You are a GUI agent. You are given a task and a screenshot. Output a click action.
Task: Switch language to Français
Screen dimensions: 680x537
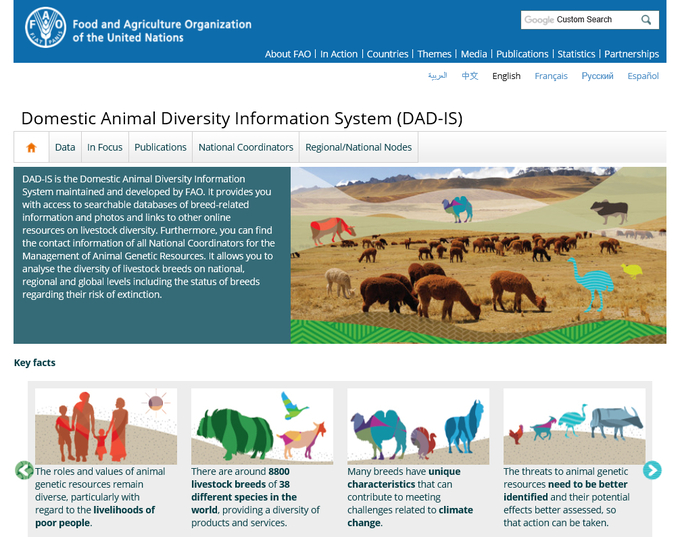pos(551,76)
